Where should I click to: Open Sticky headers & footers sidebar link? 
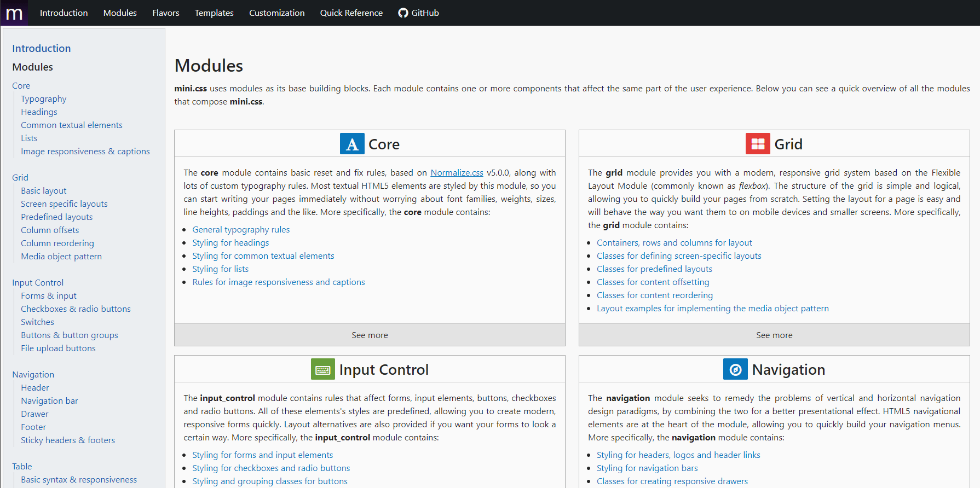pos(68,440)
